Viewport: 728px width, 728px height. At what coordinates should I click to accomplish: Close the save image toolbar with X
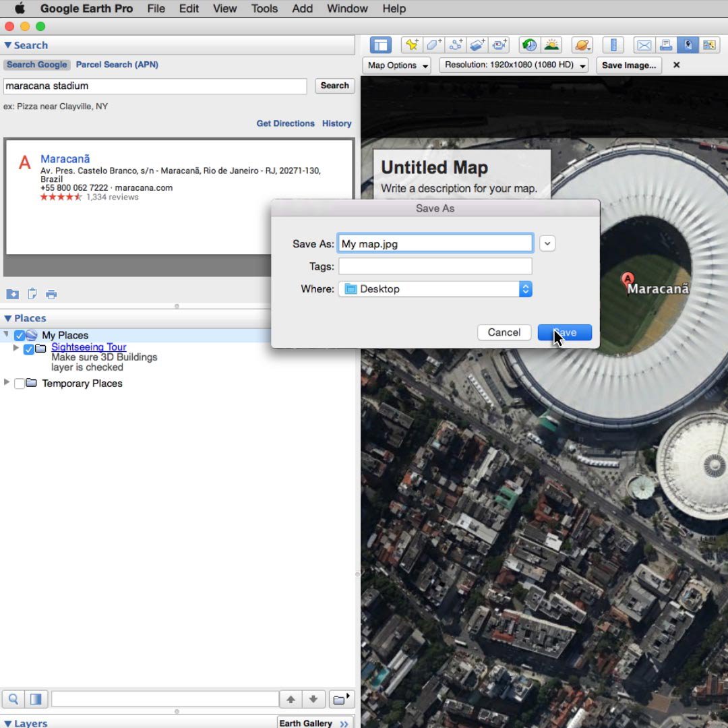(677, 65)
